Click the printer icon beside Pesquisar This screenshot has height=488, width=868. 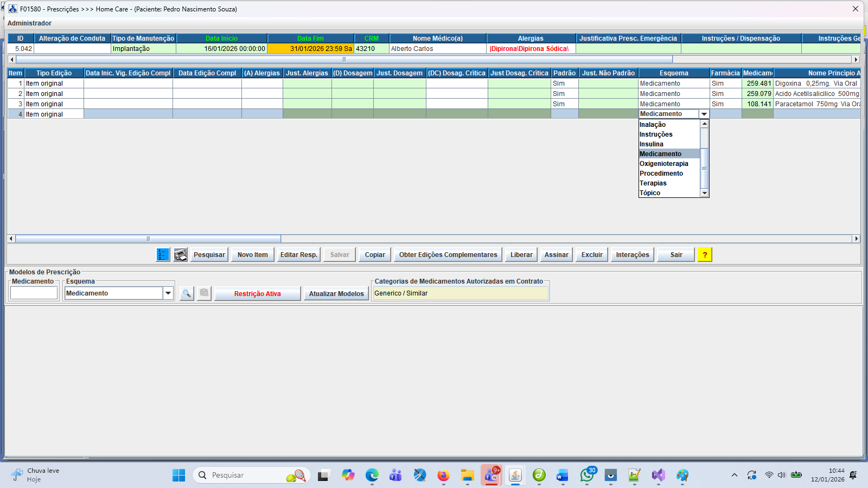pos(181,255)
